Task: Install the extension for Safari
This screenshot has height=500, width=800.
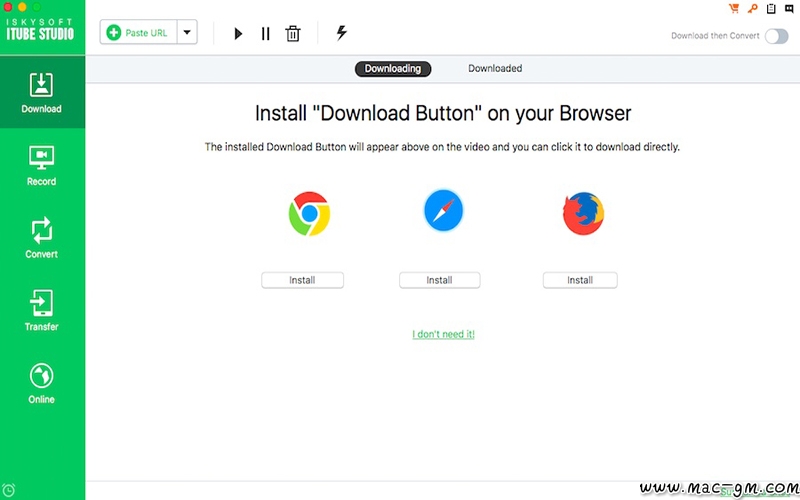Action: 439,280
